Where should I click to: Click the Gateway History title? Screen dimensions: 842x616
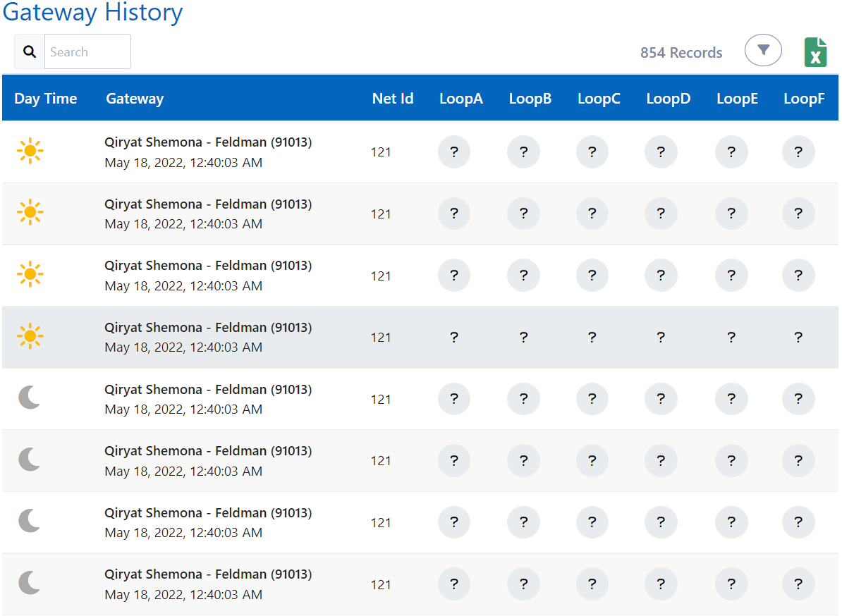pos(92,13)
